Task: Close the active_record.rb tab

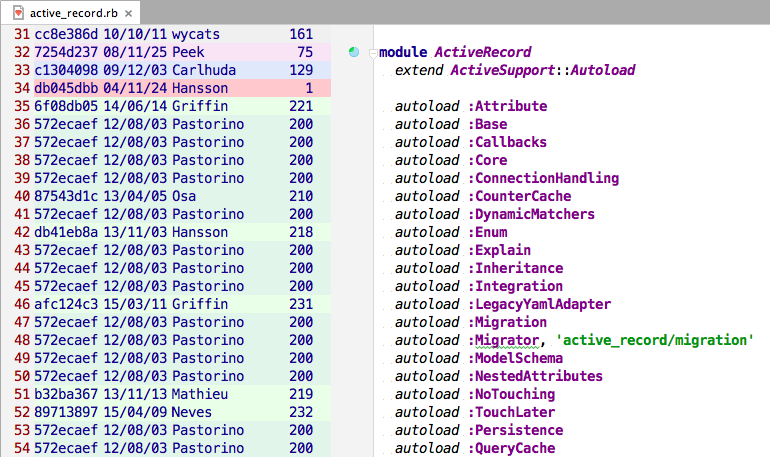Action: point(128,14)
